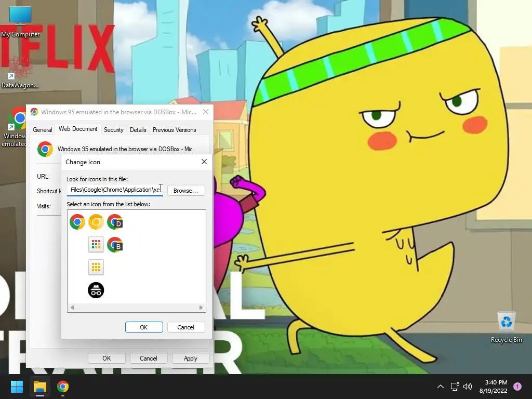This screenshot has height=399, width=532.
Task: Click Cancel in the properties window
Action: 148,358
